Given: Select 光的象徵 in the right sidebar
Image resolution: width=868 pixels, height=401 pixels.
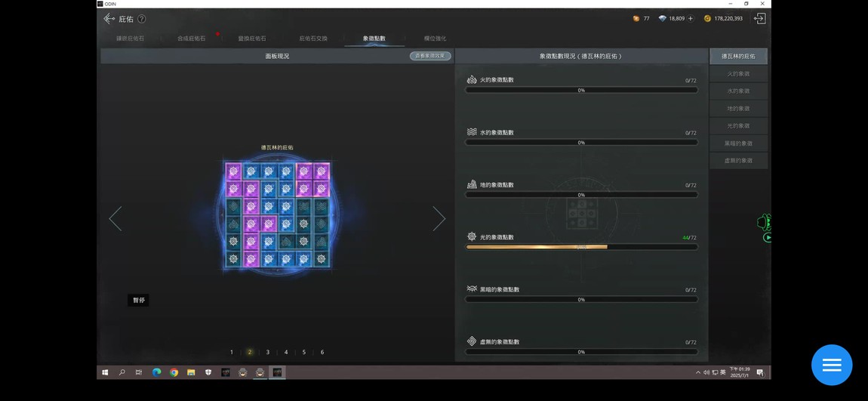Looking at the screenshot, I should click(738, 125).
